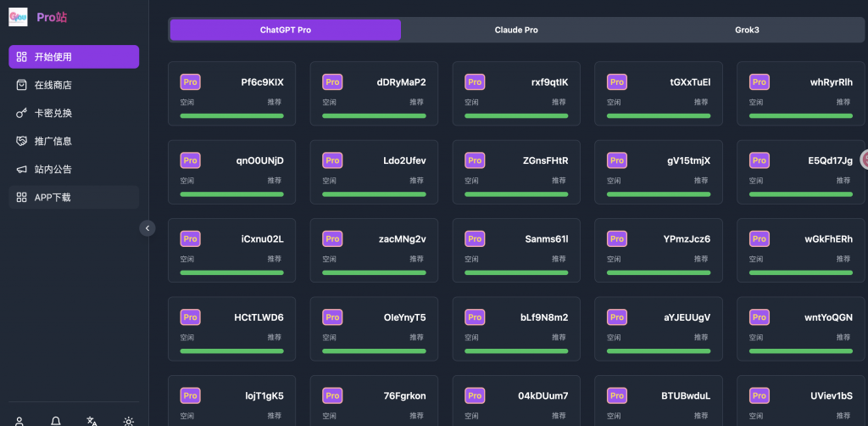The height and width of the screenshot is (426, 868).
Task: Click the Pro badge on card HCtTLWD6
Action: tap(191, 317)
